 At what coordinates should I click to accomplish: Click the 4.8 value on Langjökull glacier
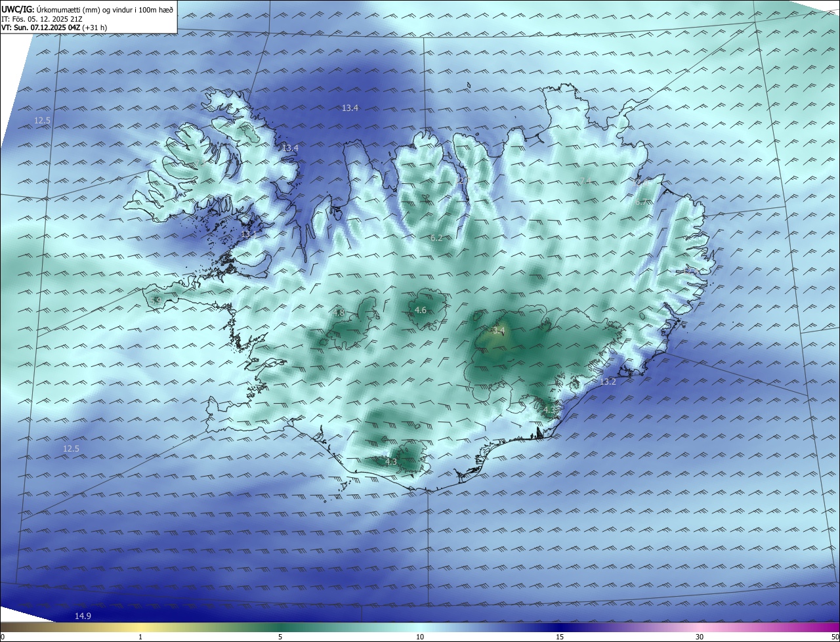click(x=339, y=313)
